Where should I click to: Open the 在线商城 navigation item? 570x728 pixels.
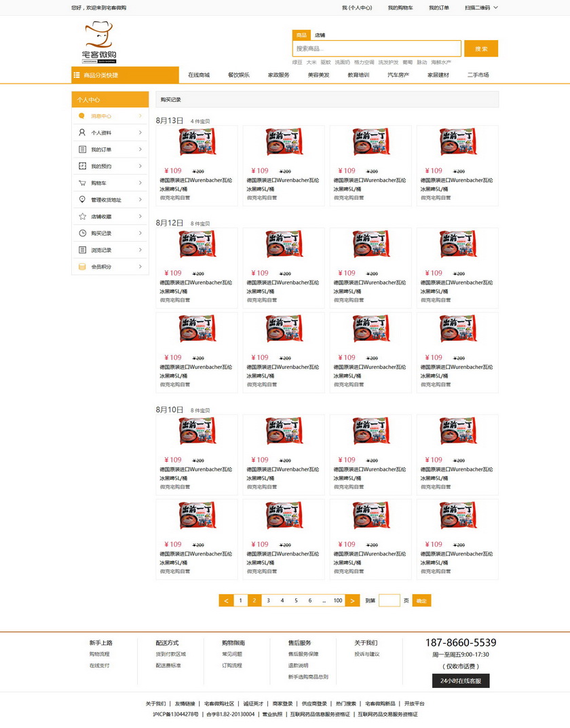(199, 75)
